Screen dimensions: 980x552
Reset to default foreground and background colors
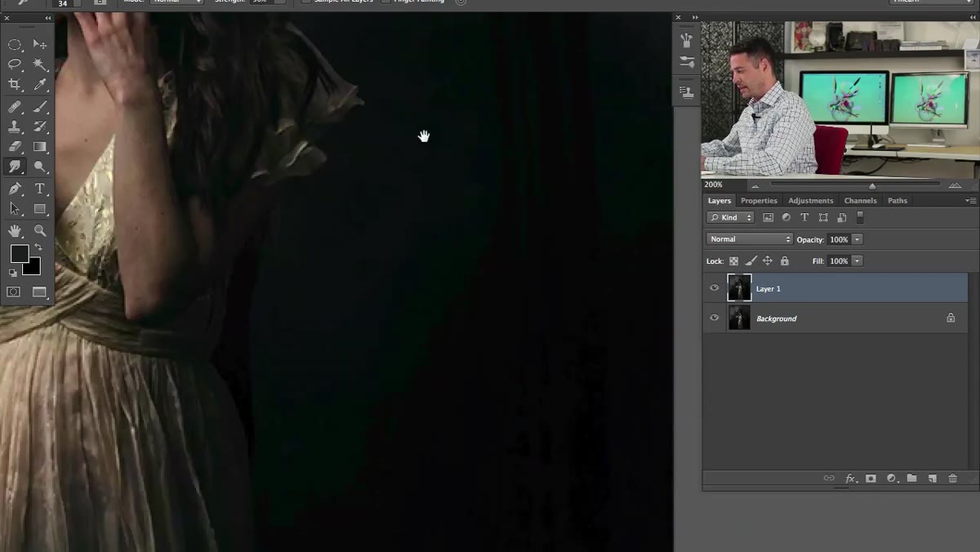tap(13, 274)
